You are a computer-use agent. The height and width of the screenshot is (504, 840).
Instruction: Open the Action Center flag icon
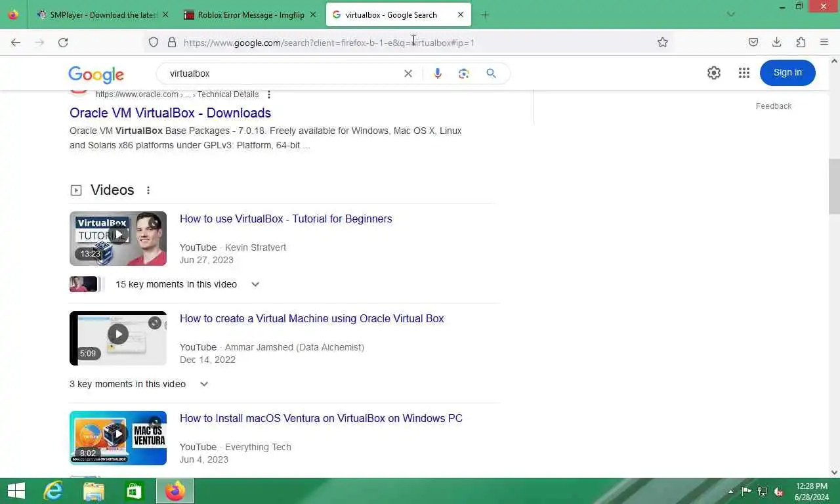pos(747,492)
